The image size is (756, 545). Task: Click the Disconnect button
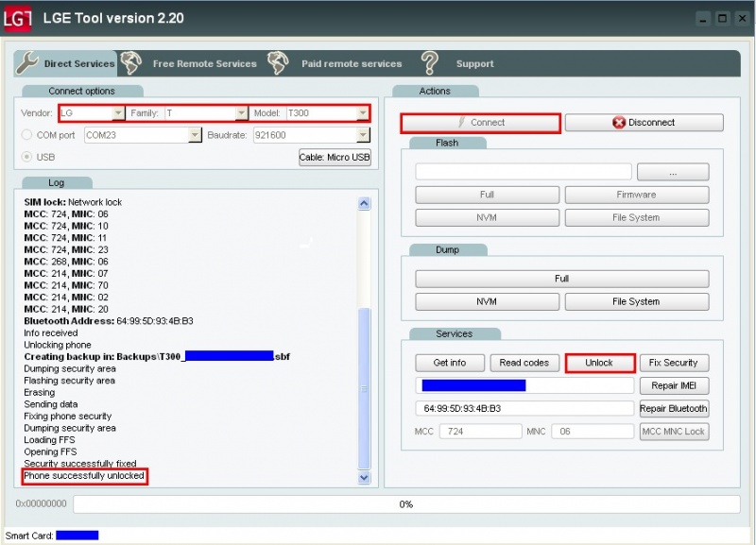click(644, 123)
